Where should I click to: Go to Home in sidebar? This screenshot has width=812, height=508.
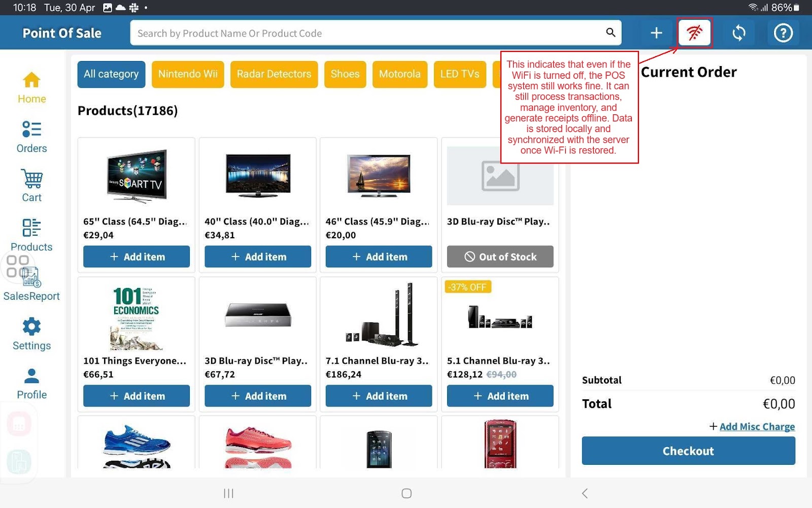pos(31,87)
